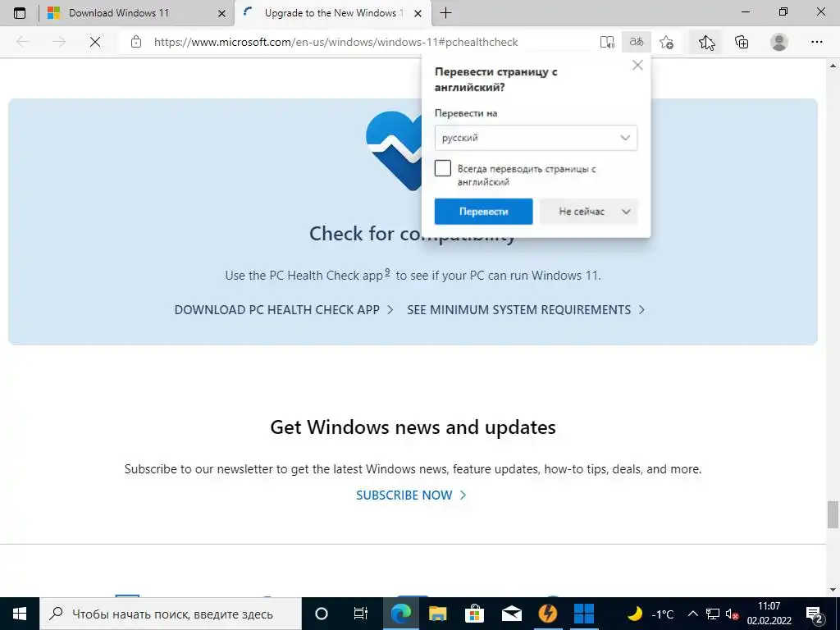Click the Check for compatibility heading
This screenshot has width=840, height=630.
pos(413,234)
